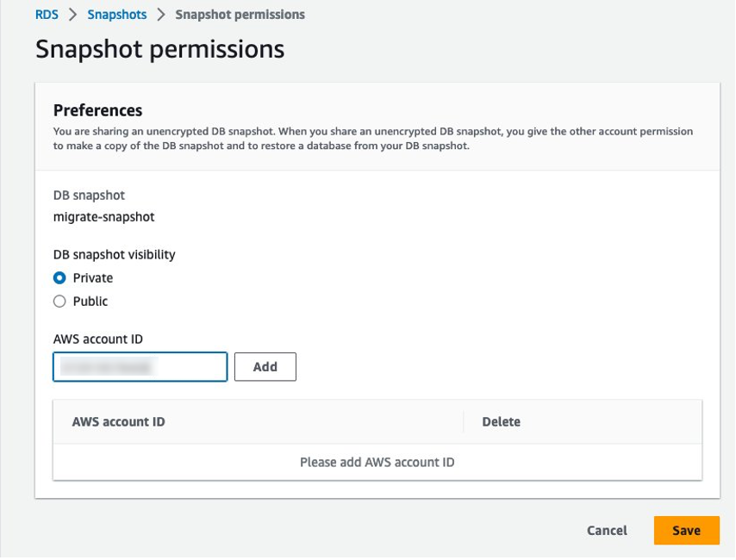Select the Private visibility radio button
This screenshot has height=560, width=736.
(59, 278)
